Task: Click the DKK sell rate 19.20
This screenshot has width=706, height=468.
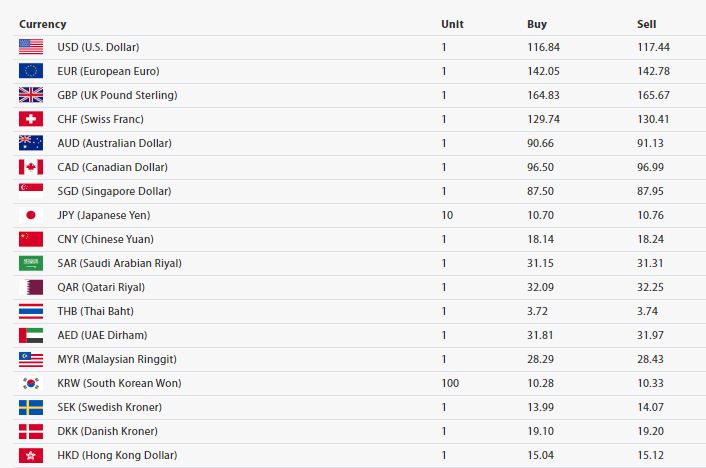Action: [x=650, y=431]
